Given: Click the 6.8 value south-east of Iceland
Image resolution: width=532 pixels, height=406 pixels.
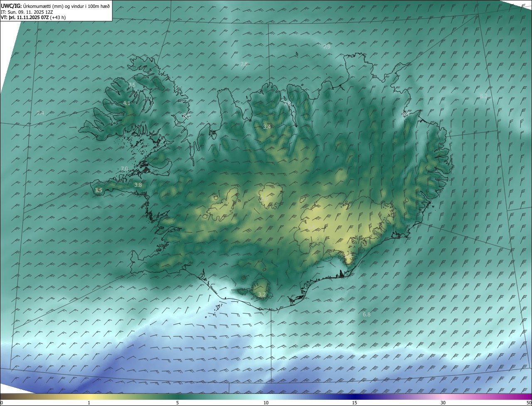Looking at the screenshot, I should [x=367, y=314].
